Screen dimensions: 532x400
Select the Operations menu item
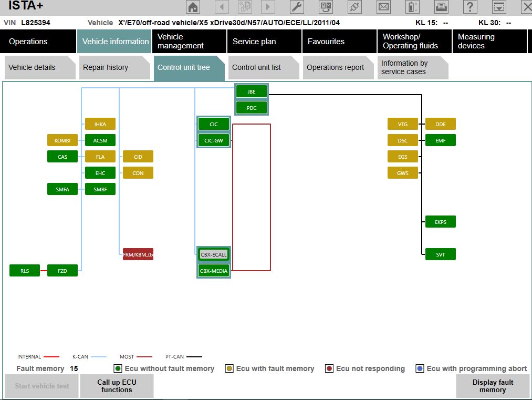28,42
